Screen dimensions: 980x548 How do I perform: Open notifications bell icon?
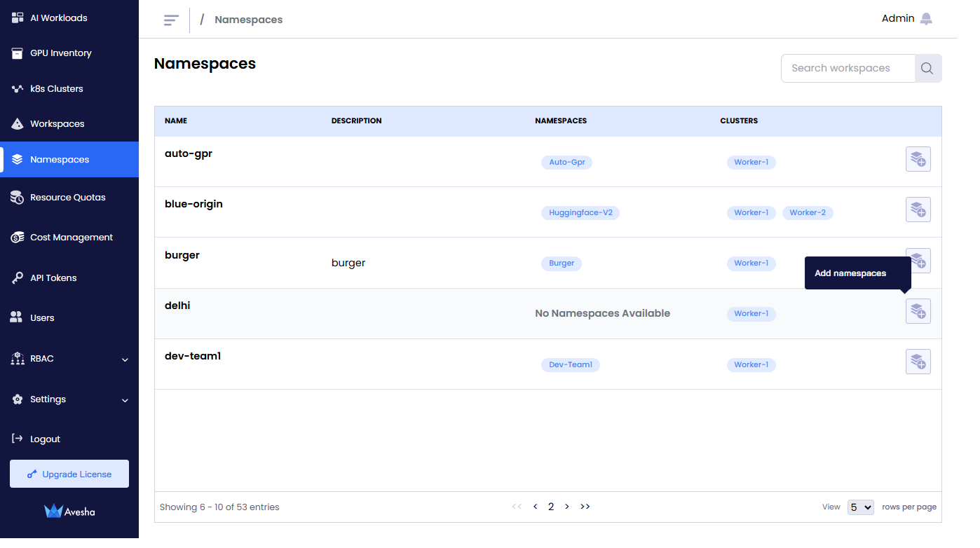click(927, 19)
